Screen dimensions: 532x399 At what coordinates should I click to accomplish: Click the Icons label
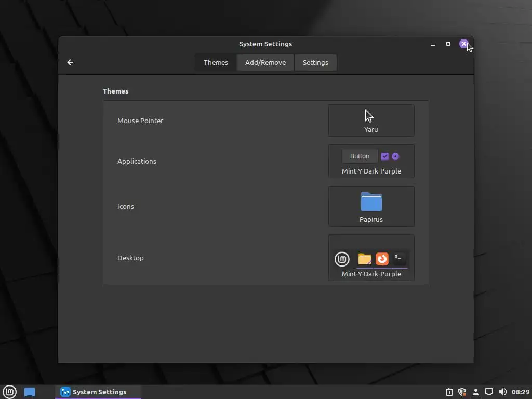click(x=126, y=206)
